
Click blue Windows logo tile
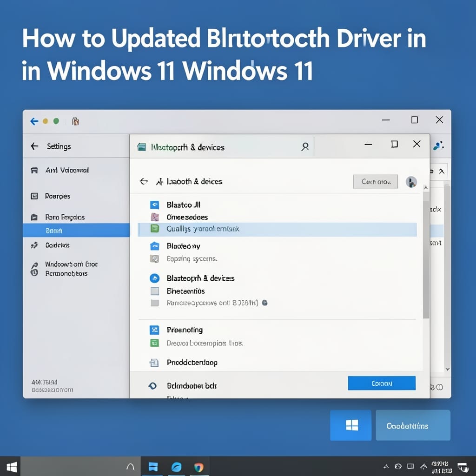350,425
